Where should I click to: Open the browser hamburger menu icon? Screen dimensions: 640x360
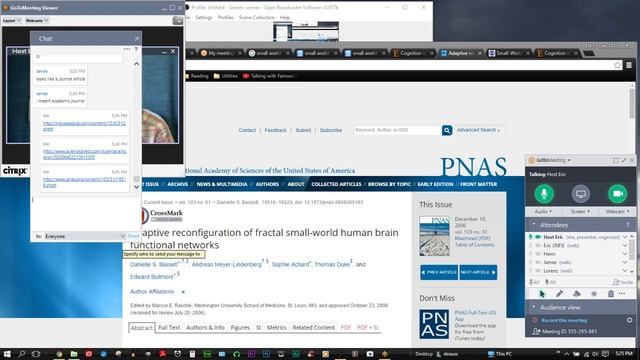[629, 65]
